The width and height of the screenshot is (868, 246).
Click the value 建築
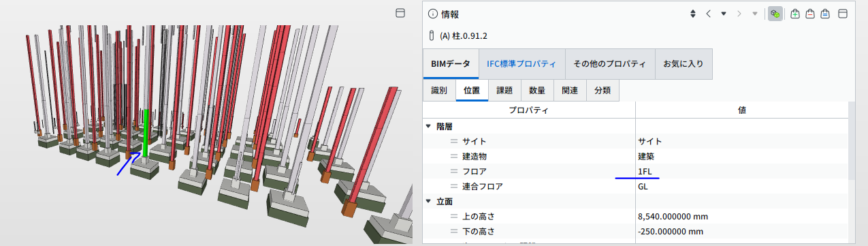(646, 156)
